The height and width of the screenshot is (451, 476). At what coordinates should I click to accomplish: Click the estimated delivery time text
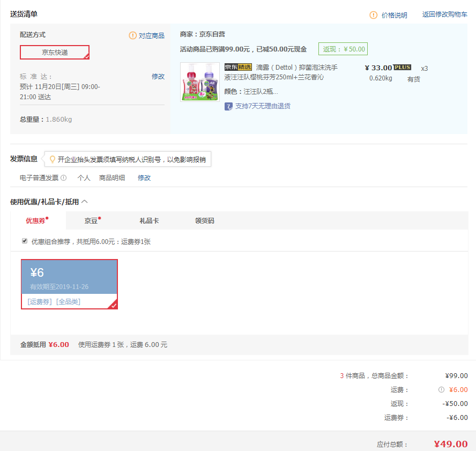[60, 92]
